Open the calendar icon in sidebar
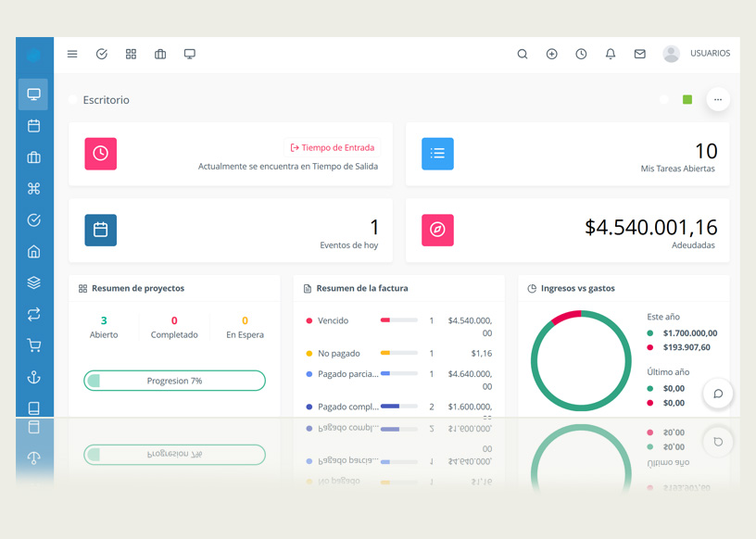Screen dimensions: 756x539 (x=34, y=126)
